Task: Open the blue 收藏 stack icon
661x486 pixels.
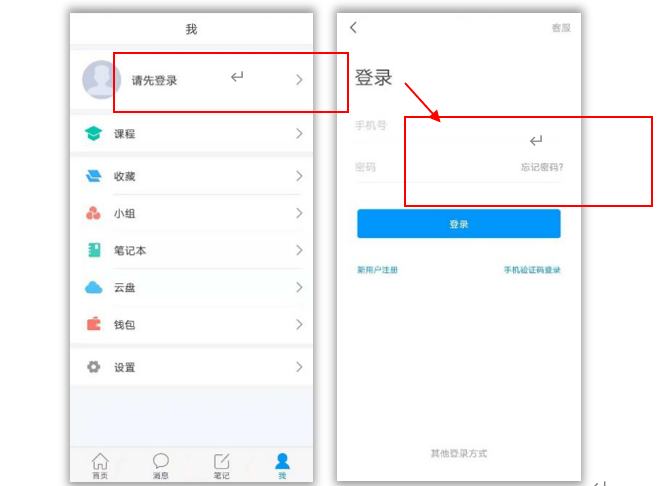Action: 93,176
